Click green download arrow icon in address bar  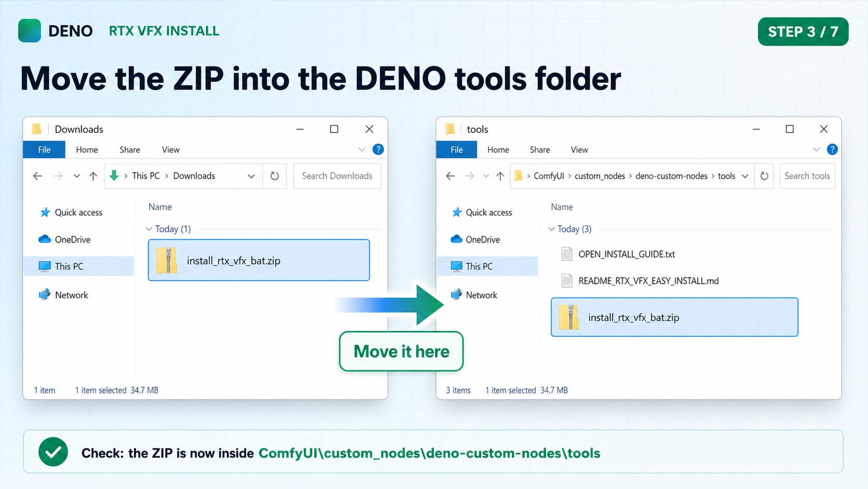point(114,176)
